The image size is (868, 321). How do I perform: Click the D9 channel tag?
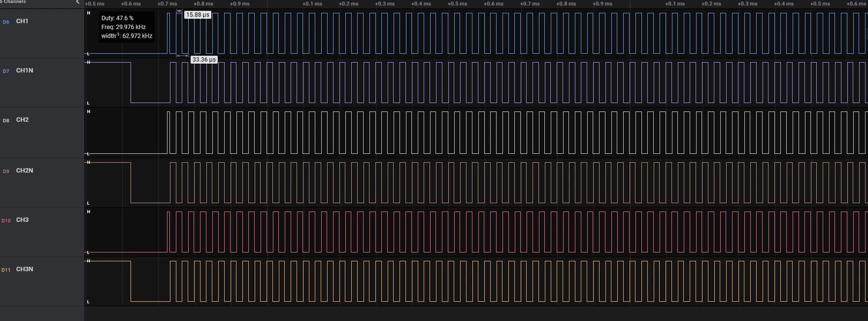(6, 172)
